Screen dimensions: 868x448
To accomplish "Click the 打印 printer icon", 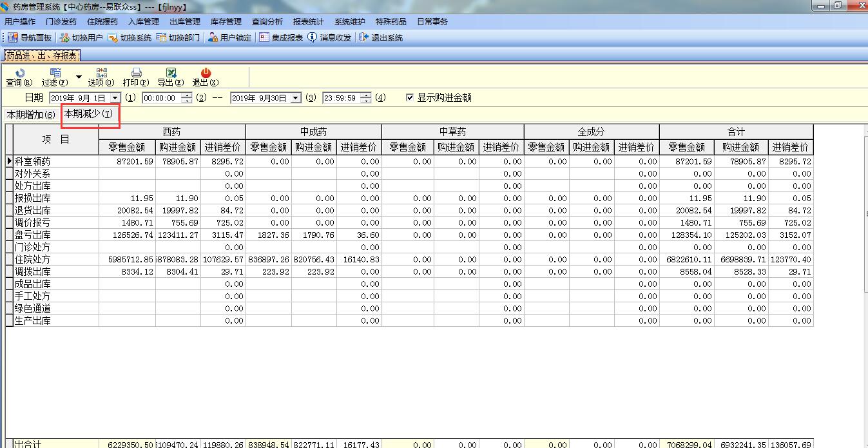I will tap(137, 73).
